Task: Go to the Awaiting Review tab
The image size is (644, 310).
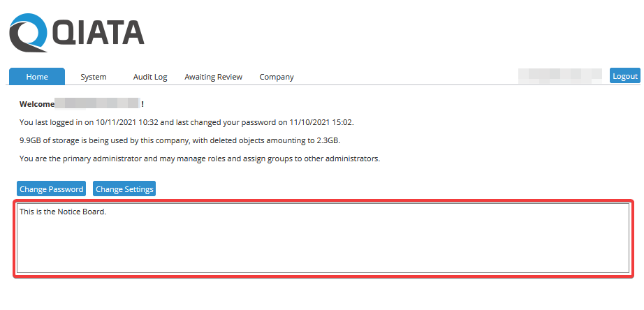Action: coord(213,77)
